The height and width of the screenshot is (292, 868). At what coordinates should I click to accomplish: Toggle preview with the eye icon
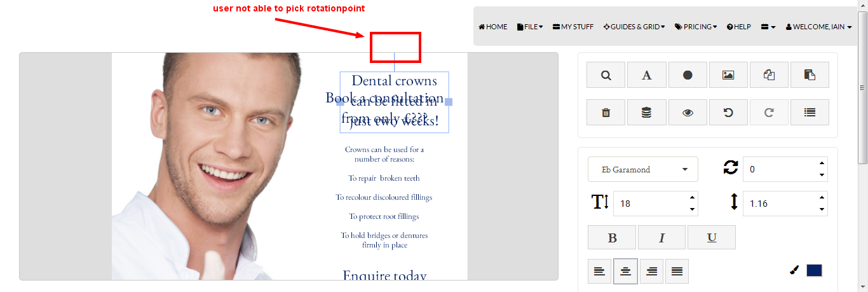(x=687, y=113)
